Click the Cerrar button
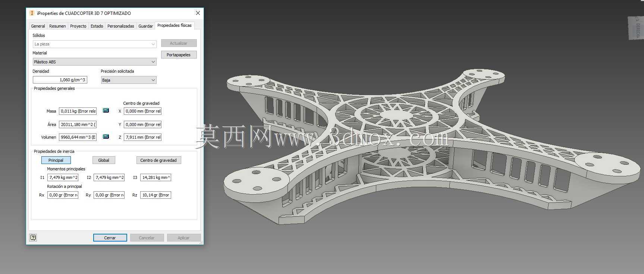The height and width of the screenshot is (274, 644). (x=110, y=238)
